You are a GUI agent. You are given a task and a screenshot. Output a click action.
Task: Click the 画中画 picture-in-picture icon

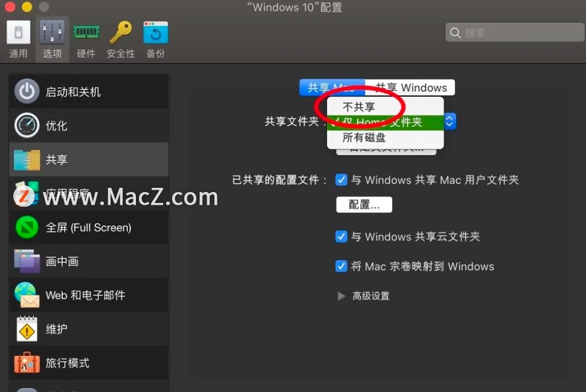[x=27, y=261]
